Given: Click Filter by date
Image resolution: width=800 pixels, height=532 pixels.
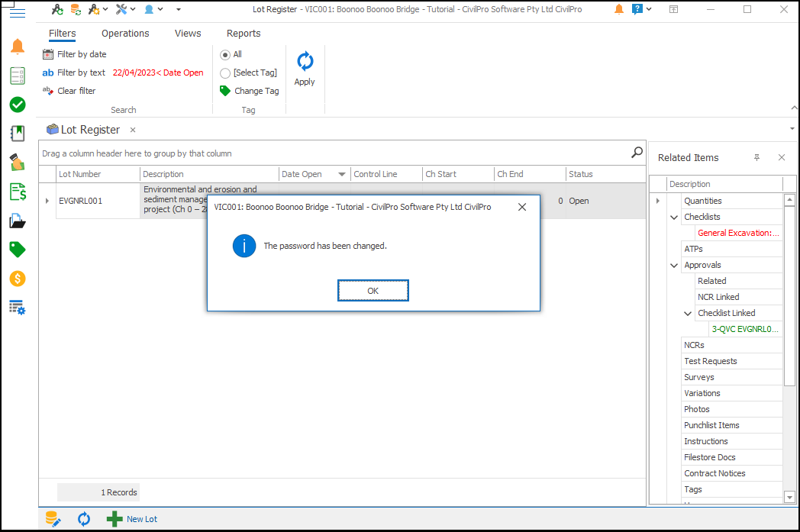Looking at the screenshot, I should tap(82, 54).
